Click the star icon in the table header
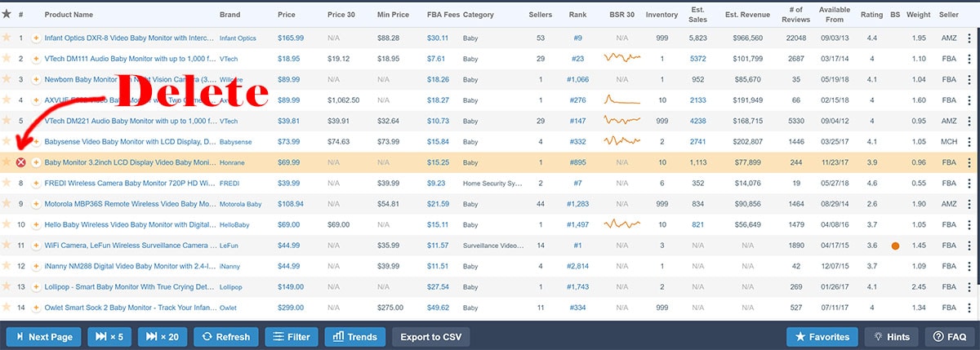This screenshot has width=980, height=350. [x=7, y=15]
